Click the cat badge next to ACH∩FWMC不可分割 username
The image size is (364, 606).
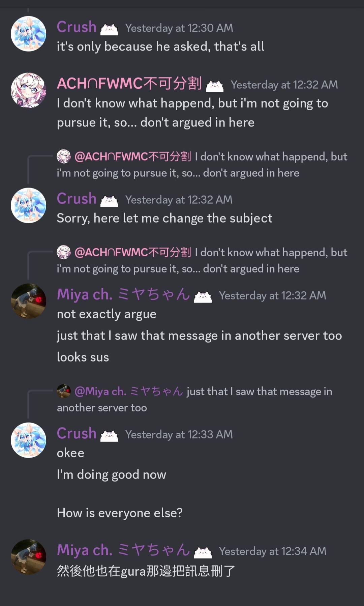pos(215,86)
